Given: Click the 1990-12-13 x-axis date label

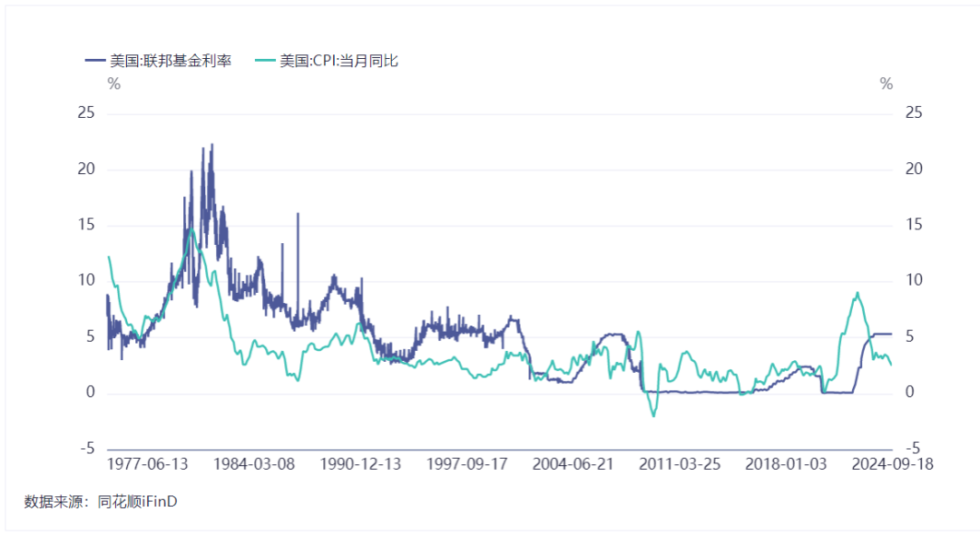Looking at the screenshot, I should tap(360, 464).
